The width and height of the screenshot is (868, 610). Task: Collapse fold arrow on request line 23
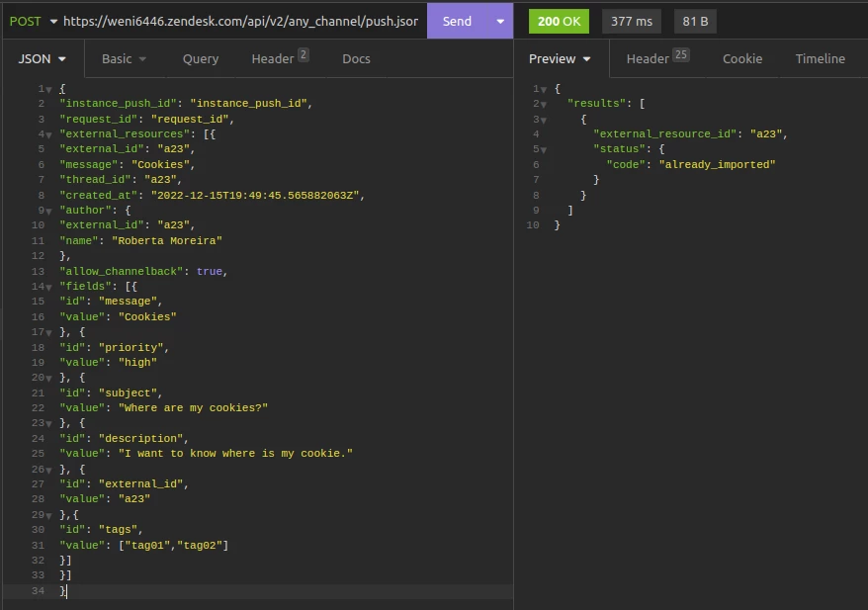tap(49, 424)
